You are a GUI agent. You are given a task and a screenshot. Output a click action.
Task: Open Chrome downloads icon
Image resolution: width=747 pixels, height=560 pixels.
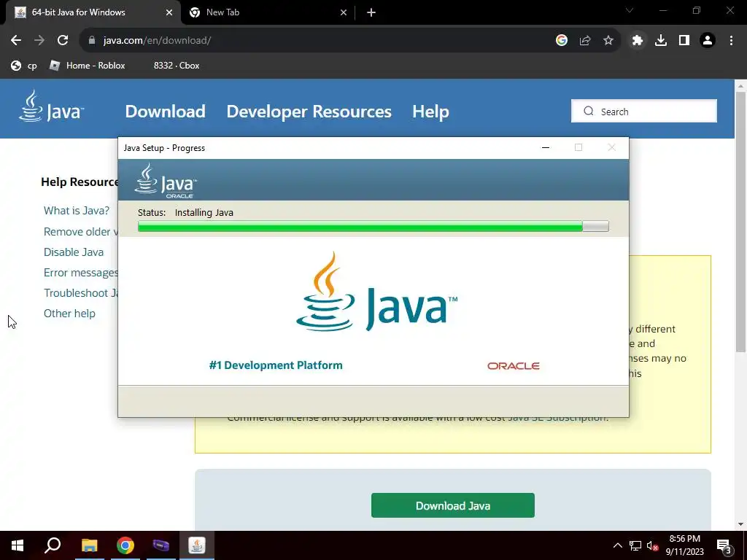click(x=661, y=41)
